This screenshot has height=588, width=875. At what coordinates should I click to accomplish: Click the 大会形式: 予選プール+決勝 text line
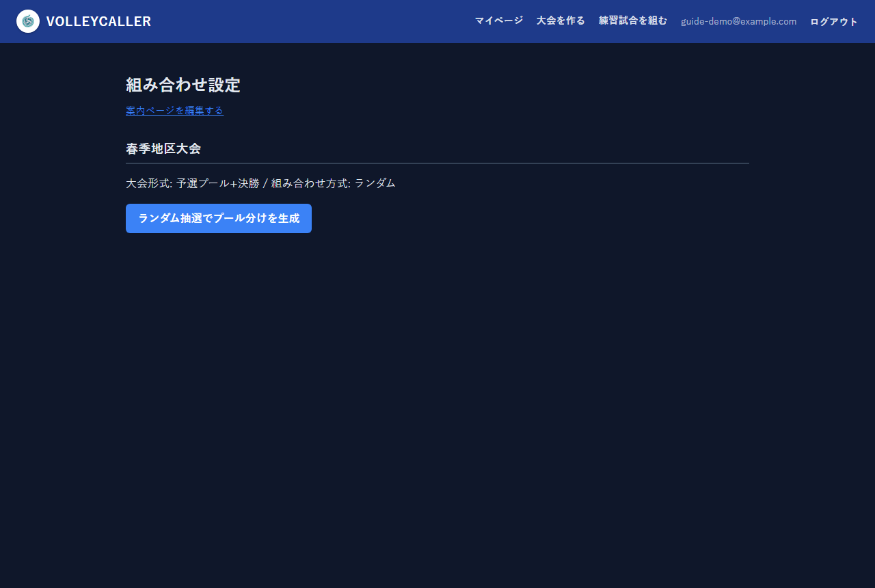point(260,183)
